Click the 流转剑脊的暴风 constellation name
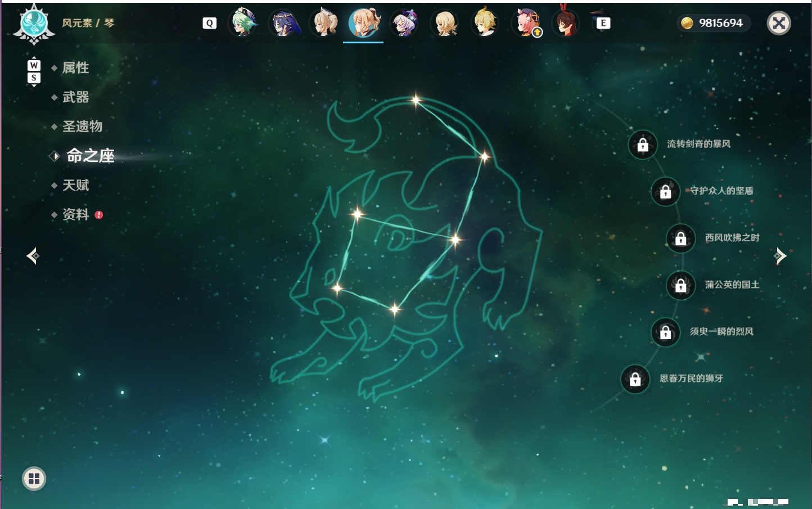 699,144
